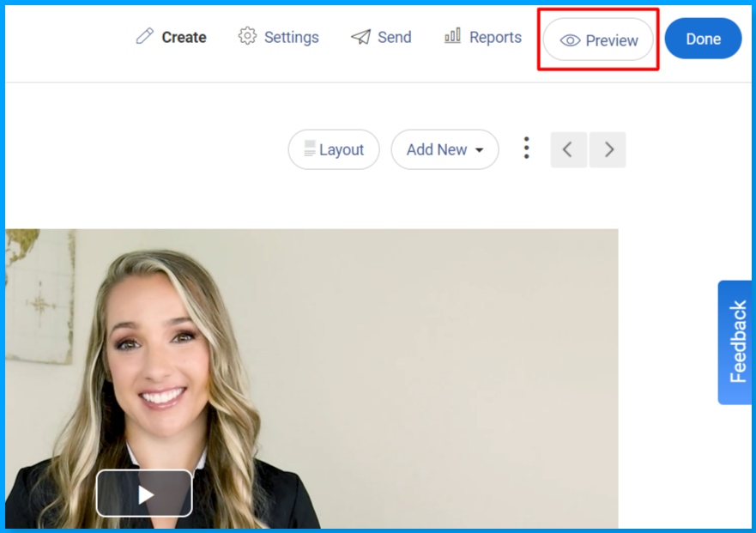Open the Add New dropdown
Image resolution: width=756 pixels, height=533 pixels.
pos(445,149)
